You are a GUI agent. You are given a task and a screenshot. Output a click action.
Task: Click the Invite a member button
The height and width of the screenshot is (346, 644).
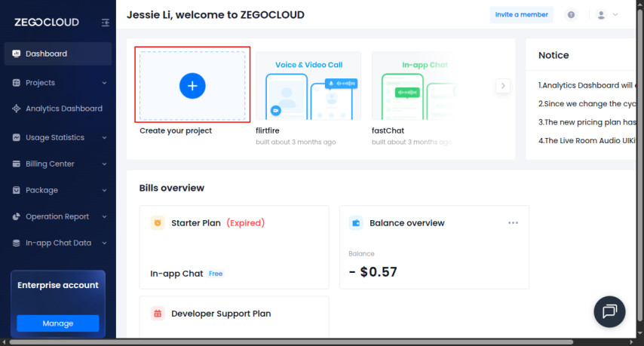521,15
